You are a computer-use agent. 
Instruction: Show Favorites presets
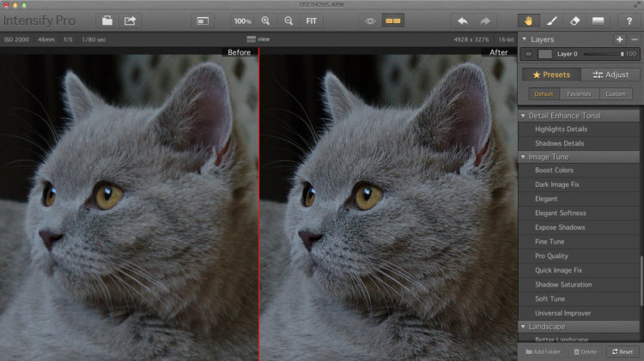pos(579,94)
